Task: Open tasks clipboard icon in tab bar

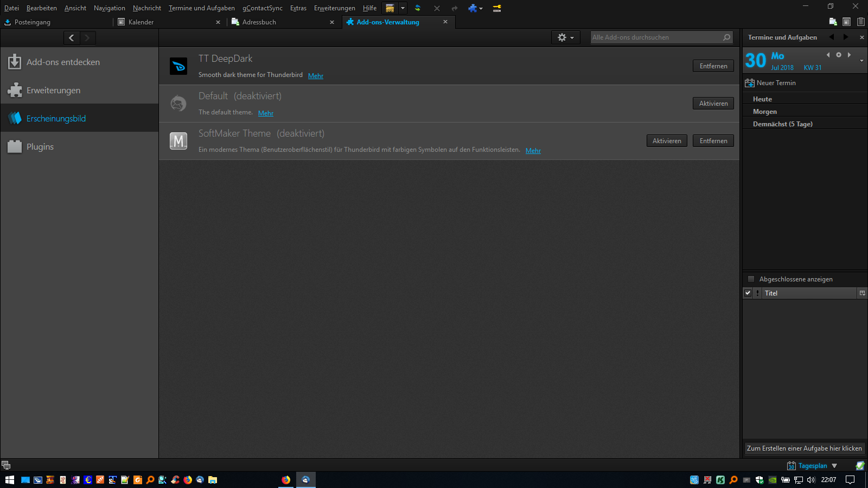Action: click(x=860, y=22)
